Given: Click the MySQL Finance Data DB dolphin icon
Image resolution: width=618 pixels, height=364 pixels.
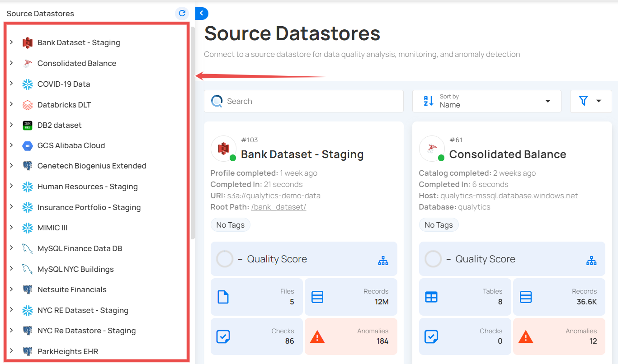Looking at the screenshot, I should pos(28,249).
